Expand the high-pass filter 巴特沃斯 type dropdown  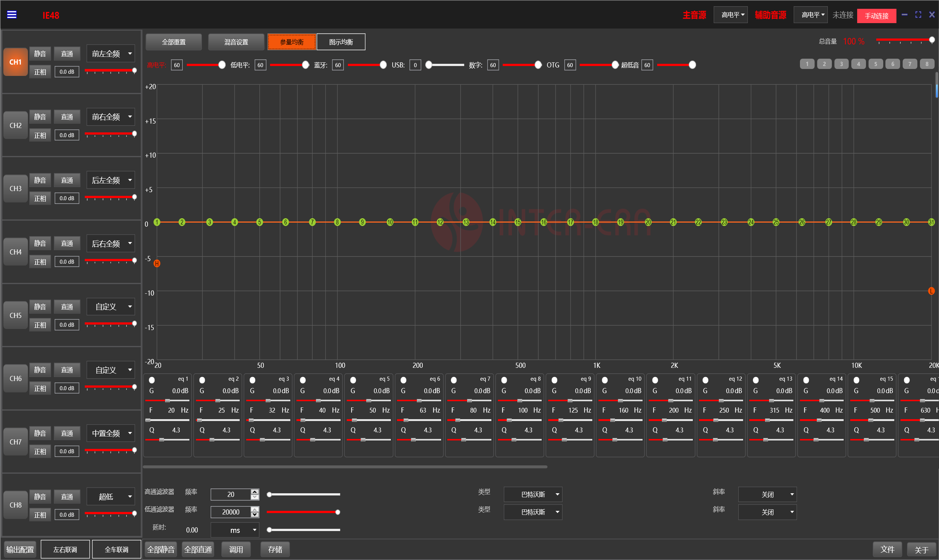pos(533,494)
